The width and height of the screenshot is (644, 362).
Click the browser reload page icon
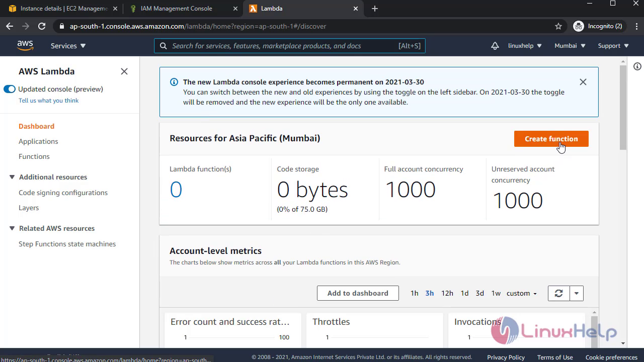tap(42, 26)
